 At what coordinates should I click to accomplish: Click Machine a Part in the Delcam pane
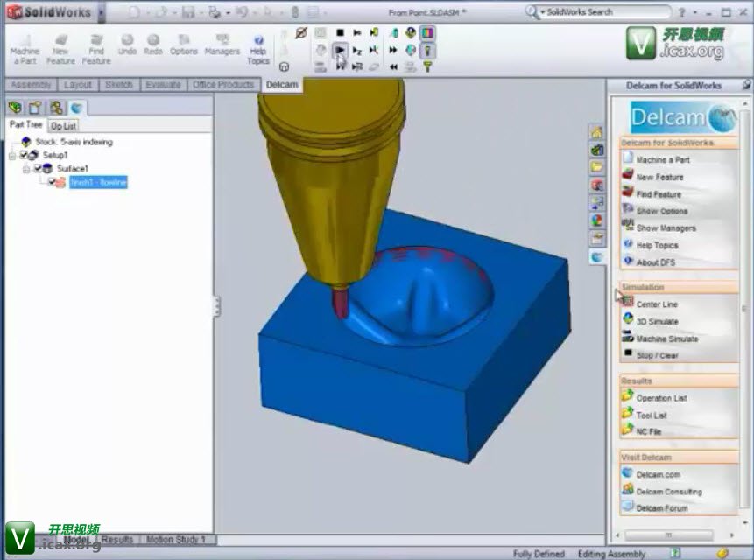click(663, 159)
